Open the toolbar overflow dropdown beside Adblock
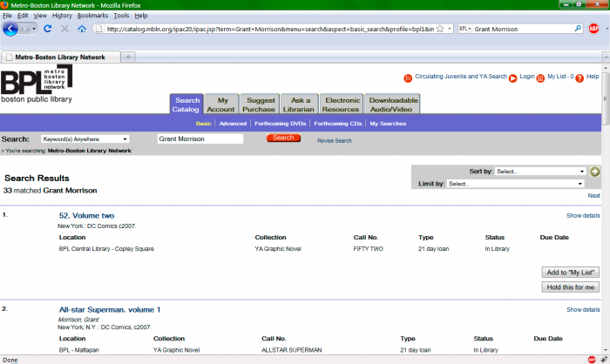Viewport: 610px width, 364px height. pyautogui.click(x=607, y=29)
